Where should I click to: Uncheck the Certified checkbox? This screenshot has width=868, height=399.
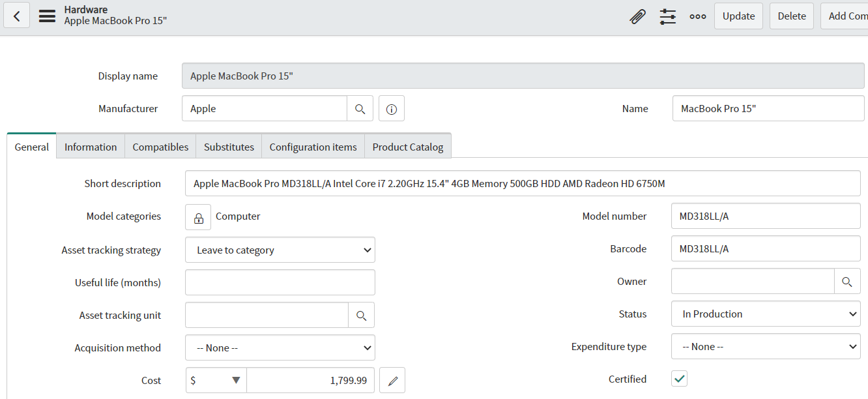(x=680, y=379)
